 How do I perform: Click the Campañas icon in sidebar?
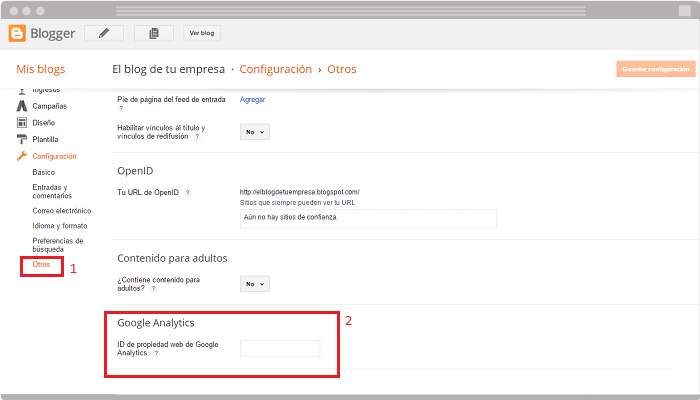pos(21,106)
